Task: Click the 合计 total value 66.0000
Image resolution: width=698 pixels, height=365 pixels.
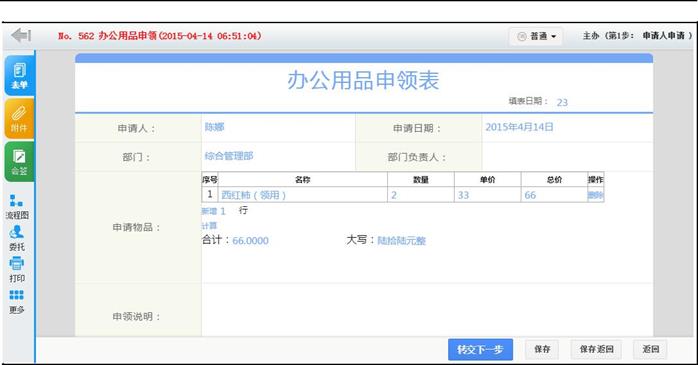Action: point(250,241)
